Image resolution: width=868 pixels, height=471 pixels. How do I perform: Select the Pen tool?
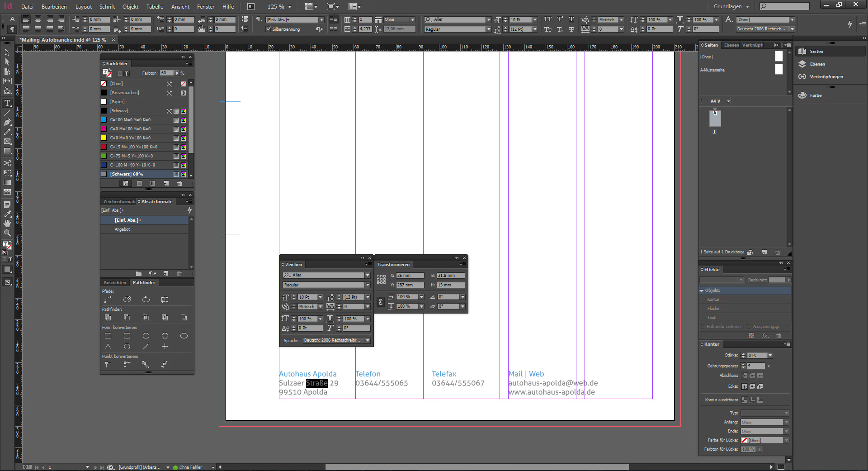coord(7,122)
